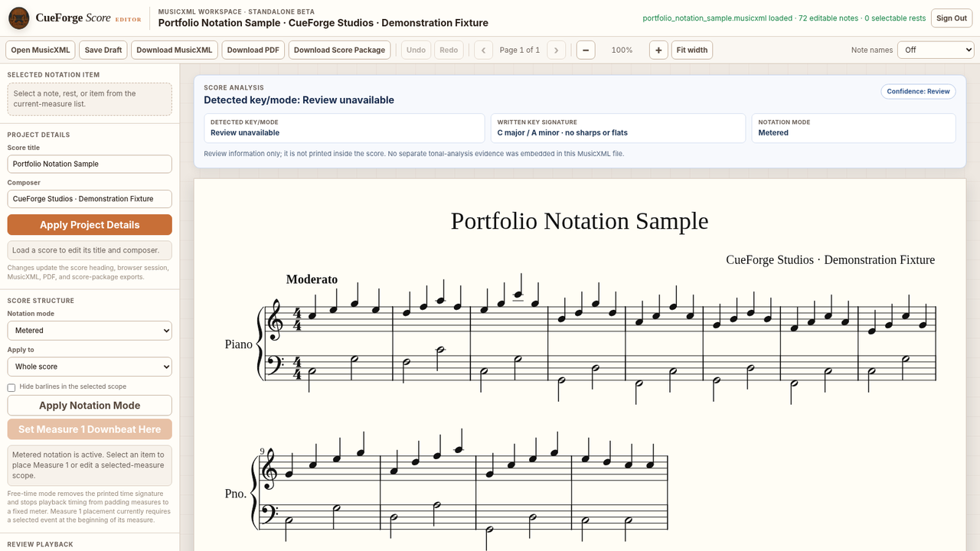Click Download Score Package button

pos(339,50)
